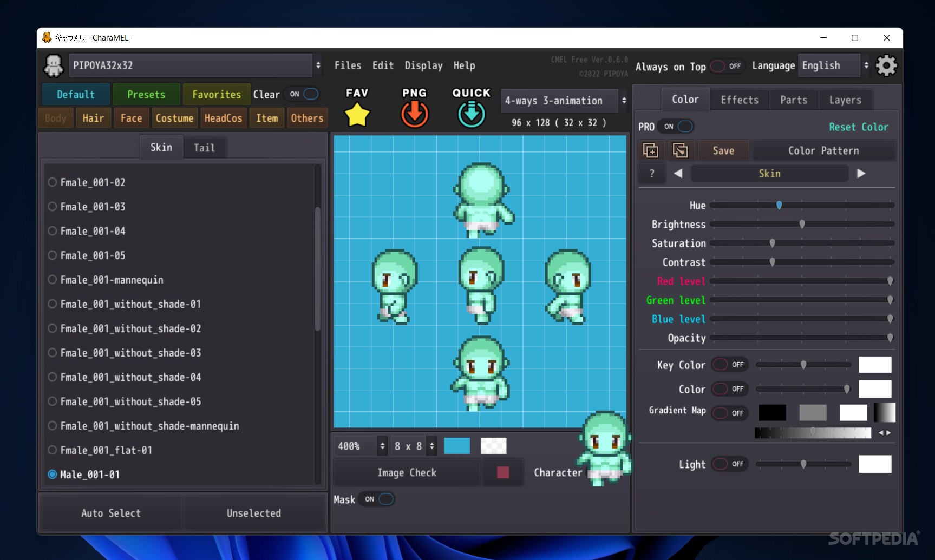Viewport: 935px width, 560px height.
Task: Toggle the Mask ON switch
Action: [378, 499]
